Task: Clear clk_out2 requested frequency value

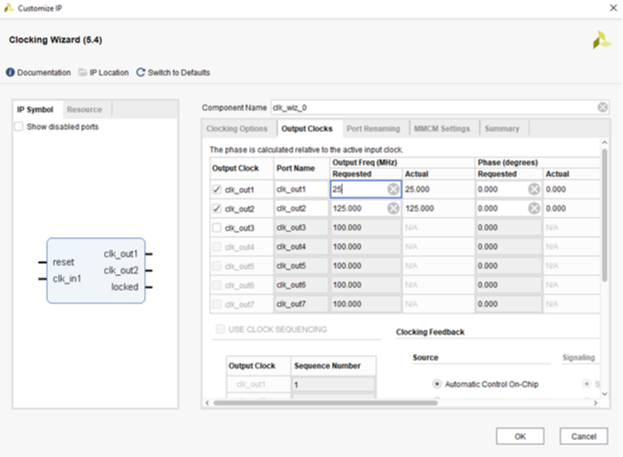Action: 393,208
